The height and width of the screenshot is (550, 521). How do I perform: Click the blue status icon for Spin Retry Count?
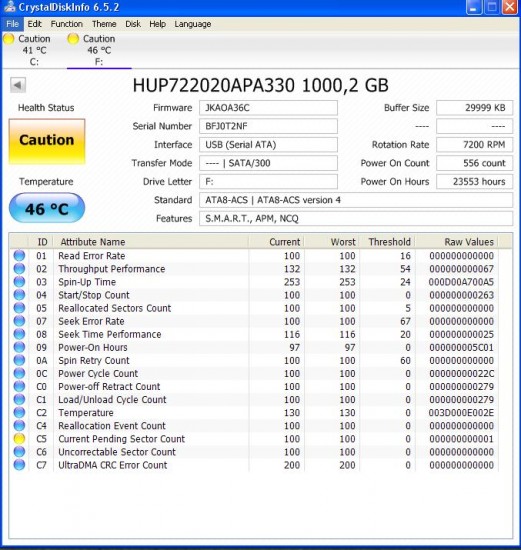coord(19,360)
